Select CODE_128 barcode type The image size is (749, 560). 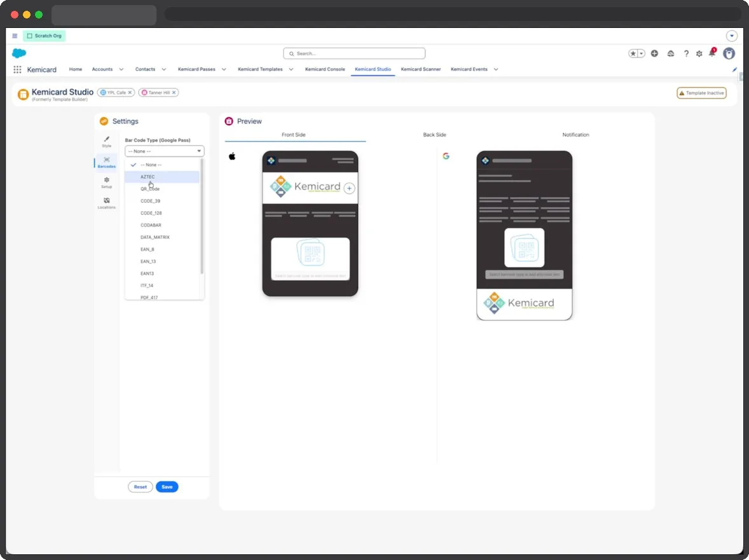162,213
